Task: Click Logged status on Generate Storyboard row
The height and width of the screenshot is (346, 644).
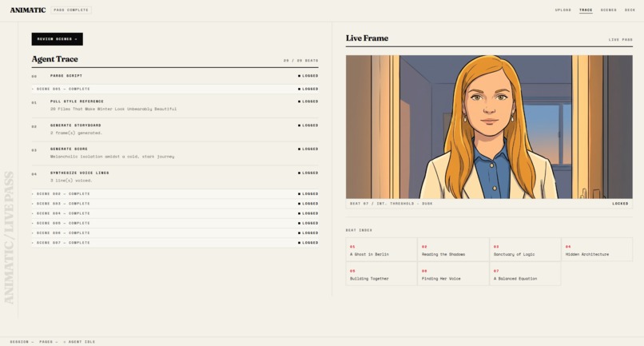Action: pos(308,125)
